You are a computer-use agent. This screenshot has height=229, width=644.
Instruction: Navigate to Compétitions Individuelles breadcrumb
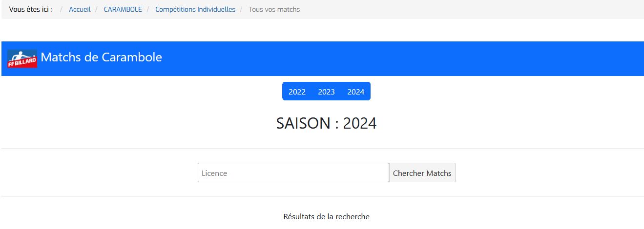pyautogui.click(x=195, y=9)
